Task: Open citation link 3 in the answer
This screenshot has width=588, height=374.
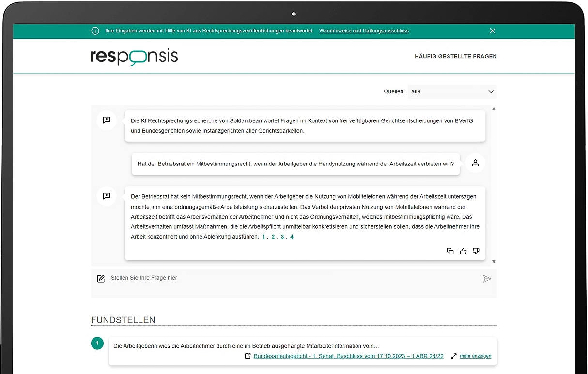Action: 282,237
